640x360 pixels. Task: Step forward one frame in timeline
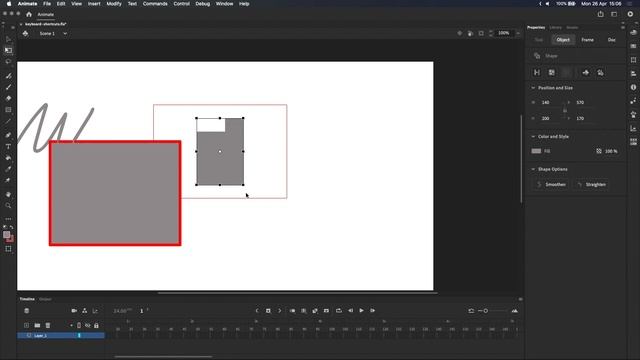[373, 311]
